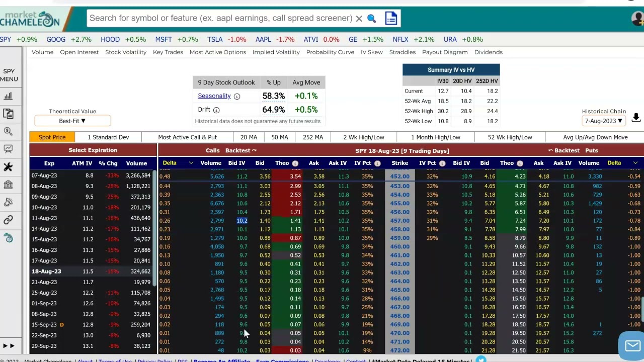Select 1 Month High/Low option
The width and height of the screenshot is (644, 362).
pyautogui.click(x=436, y=137)
